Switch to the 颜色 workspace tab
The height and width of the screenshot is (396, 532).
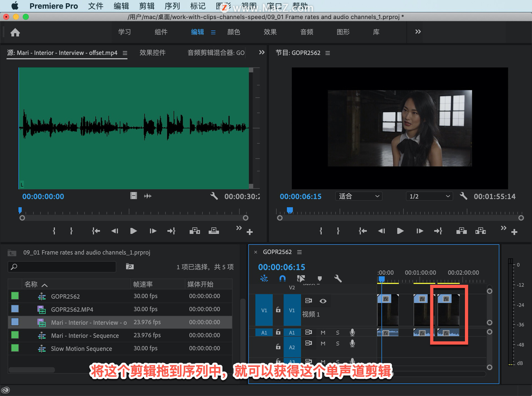click(x=234, y=32)
